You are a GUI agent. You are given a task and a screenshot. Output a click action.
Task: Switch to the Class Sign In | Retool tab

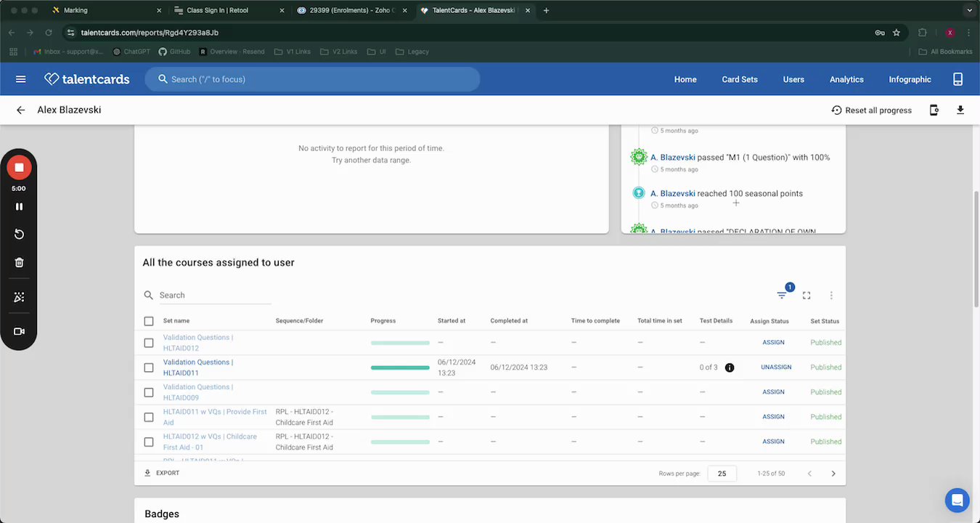tap(229, 10)
